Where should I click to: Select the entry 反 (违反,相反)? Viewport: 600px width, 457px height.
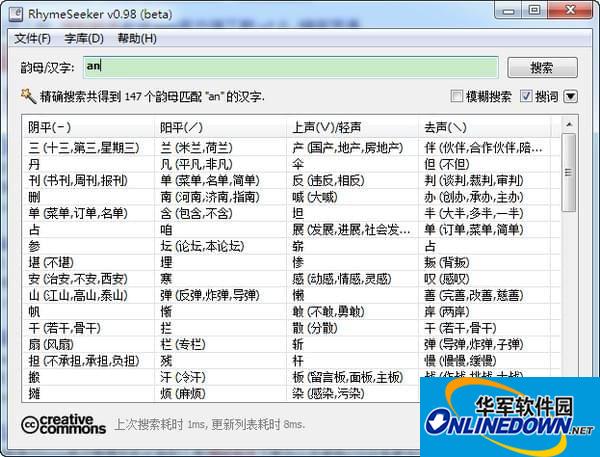click(328, 181)
